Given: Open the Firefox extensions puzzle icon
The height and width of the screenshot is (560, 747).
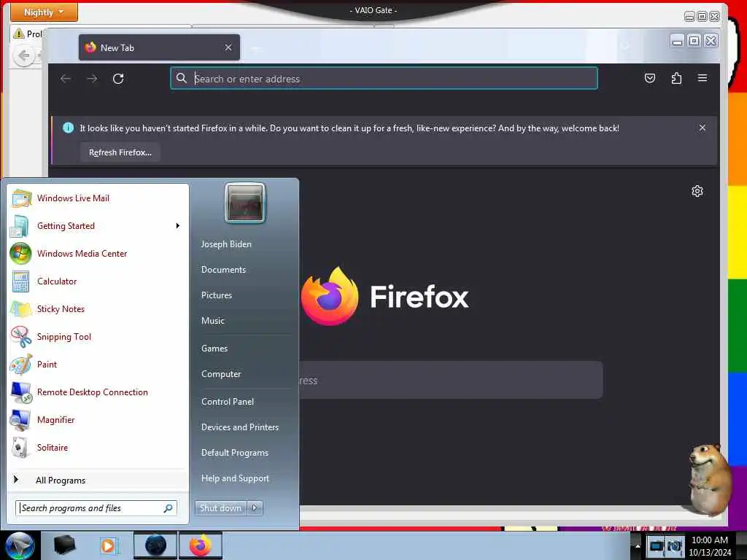Looking at the screenshot, I should click(676, 78).
